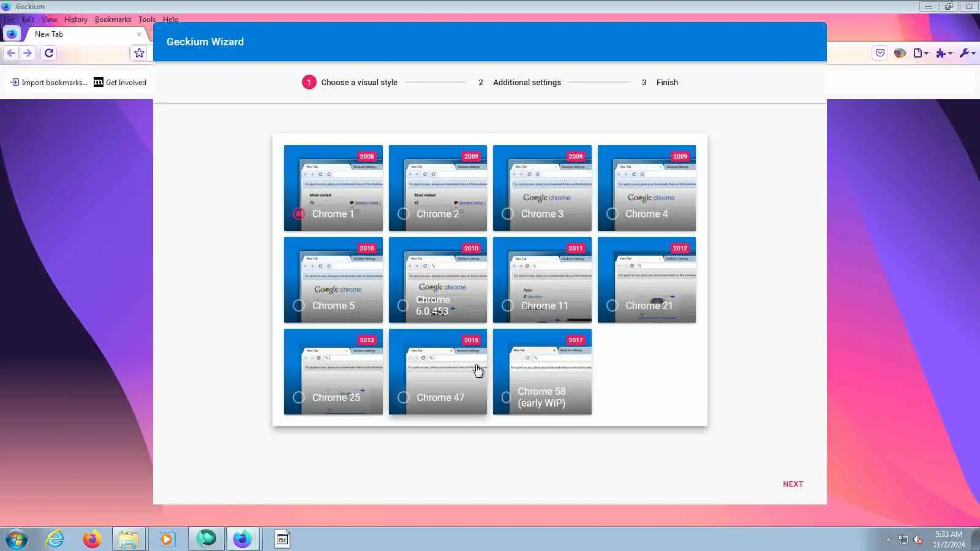
Task: Open the taskbar clock and date
Action: pos(949,539)
